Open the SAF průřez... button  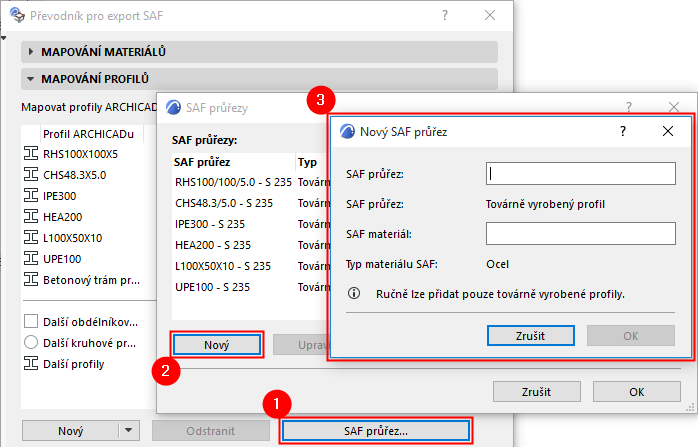[376, 431]
